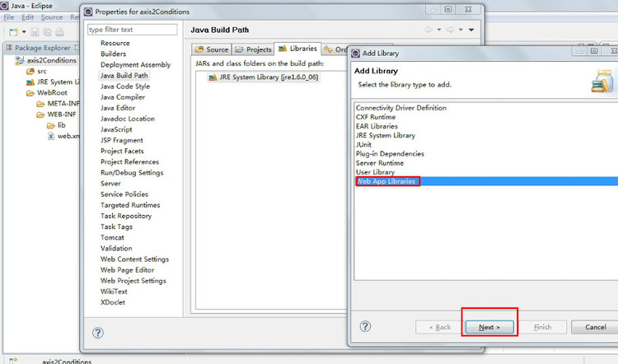Select Run/Debug Settings property page

(132, 173)
